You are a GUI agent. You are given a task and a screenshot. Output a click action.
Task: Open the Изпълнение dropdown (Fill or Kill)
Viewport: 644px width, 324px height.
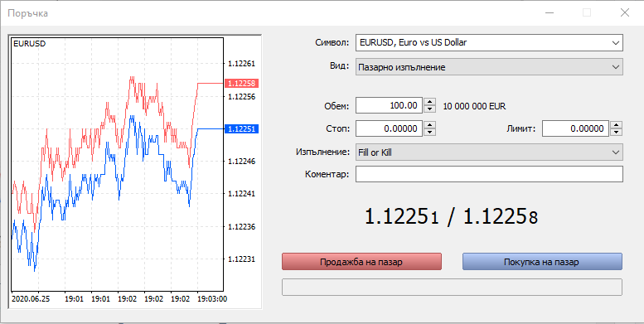[489, 152]
